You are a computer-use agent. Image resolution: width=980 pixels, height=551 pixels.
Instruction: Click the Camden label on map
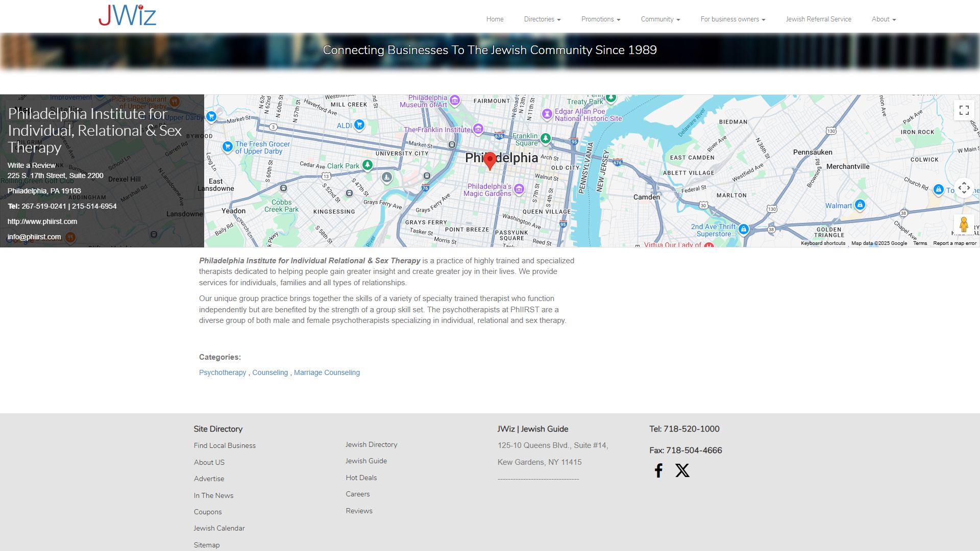(x=647, y=197)
